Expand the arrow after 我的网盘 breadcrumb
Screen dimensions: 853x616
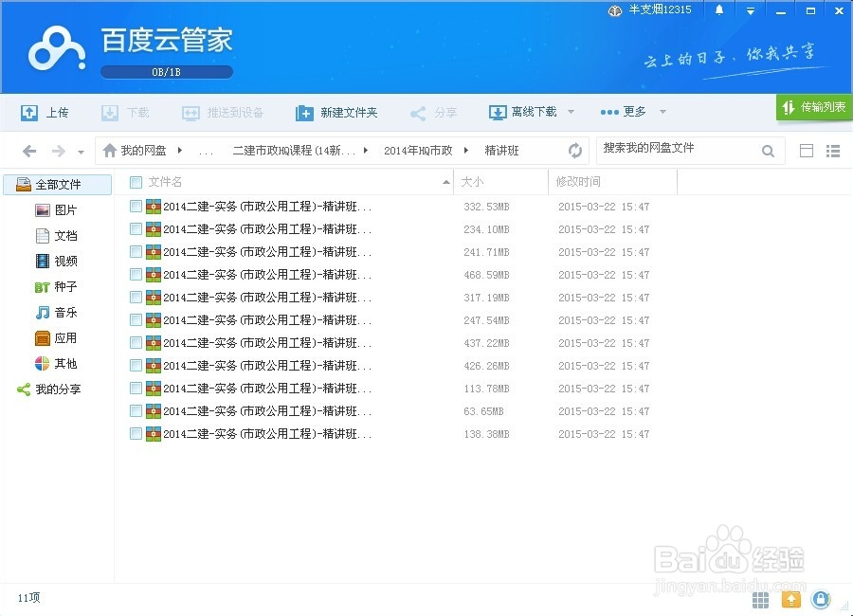click(180, 150)
